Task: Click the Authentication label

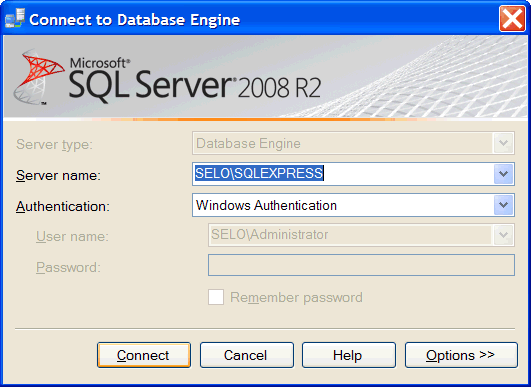Action: 63,206
